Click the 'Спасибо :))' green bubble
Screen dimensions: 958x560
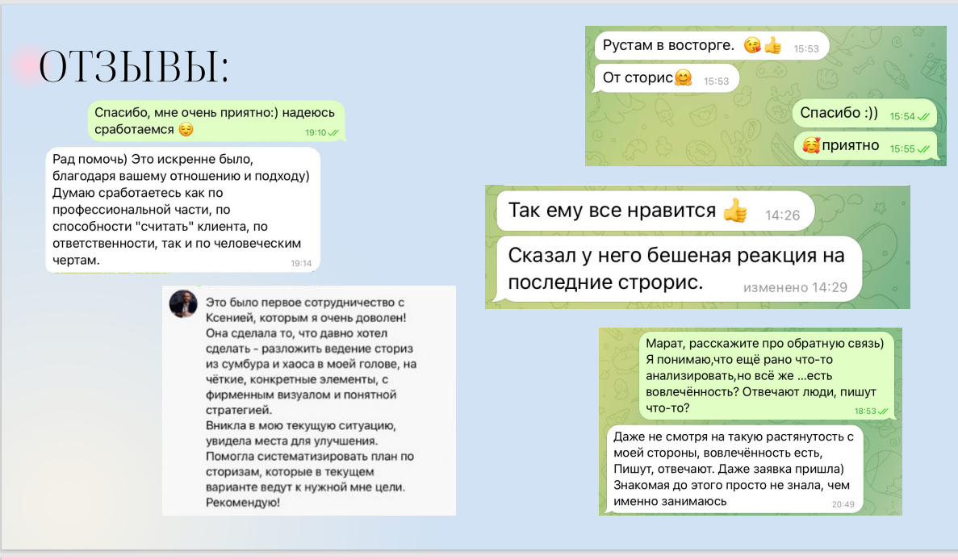(865, 113)
